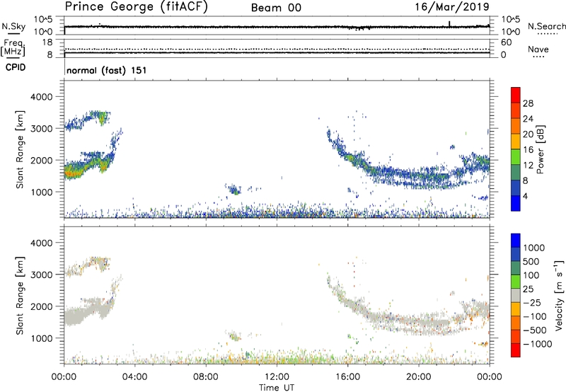The width and height of the screenshot is (566, 392).
Task: Click the -1000 label on velocity scale
Action: (538, 344)
